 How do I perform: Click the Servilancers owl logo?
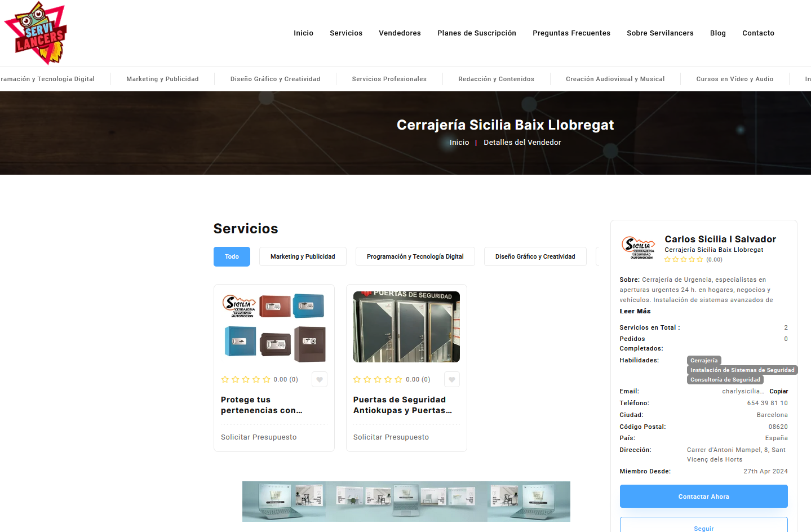[36, 33]
